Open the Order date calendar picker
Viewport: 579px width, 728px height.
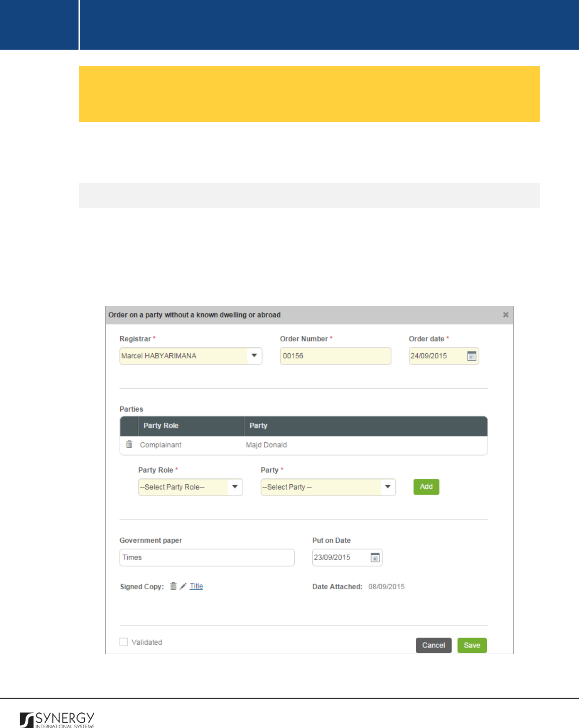pyautogui.click(x=472, y=356)
